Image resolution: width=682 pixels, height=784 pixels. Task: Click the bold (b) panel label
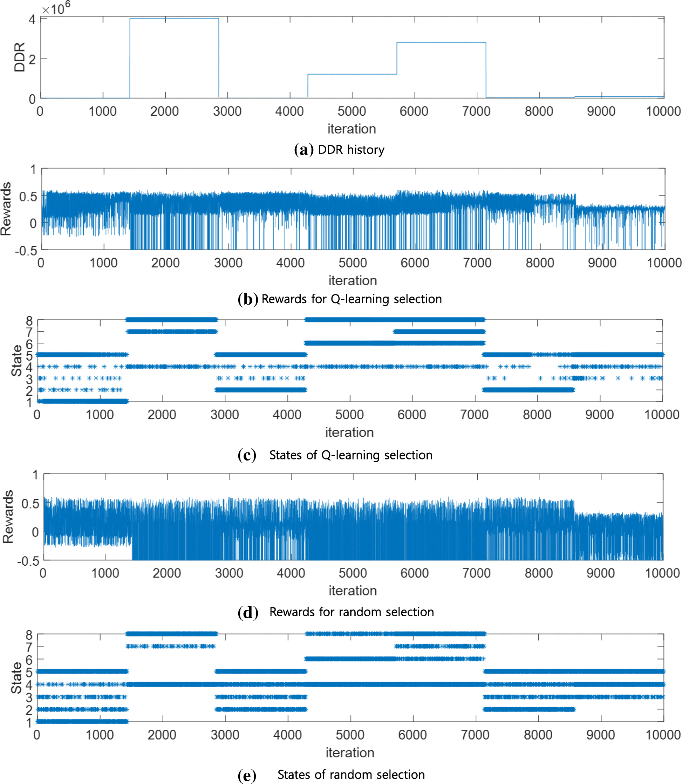click(x=248, y=299)
